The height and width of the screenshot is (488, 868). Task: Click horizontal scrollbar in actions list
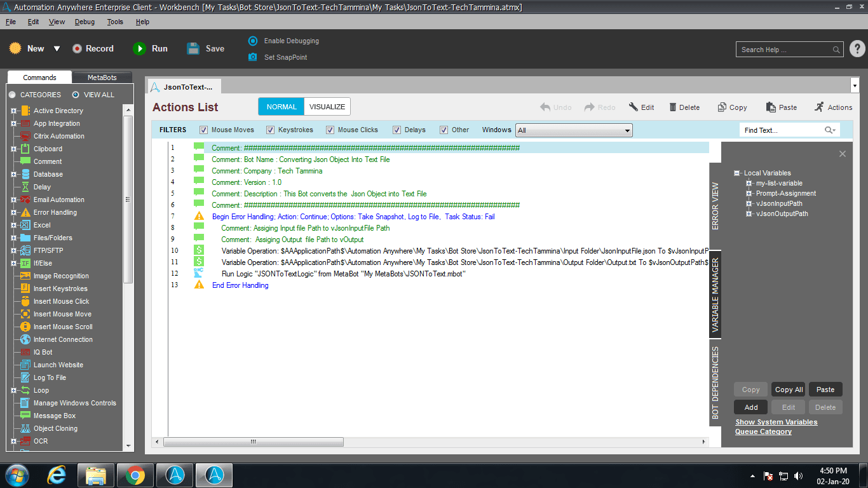[254, 442]
